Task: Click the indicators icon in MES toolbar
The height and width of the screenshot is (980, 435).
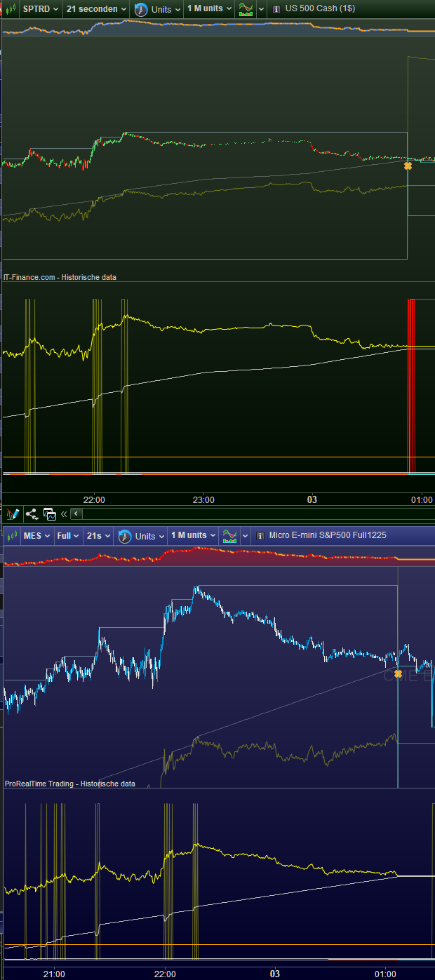Action: click(230, 536)
